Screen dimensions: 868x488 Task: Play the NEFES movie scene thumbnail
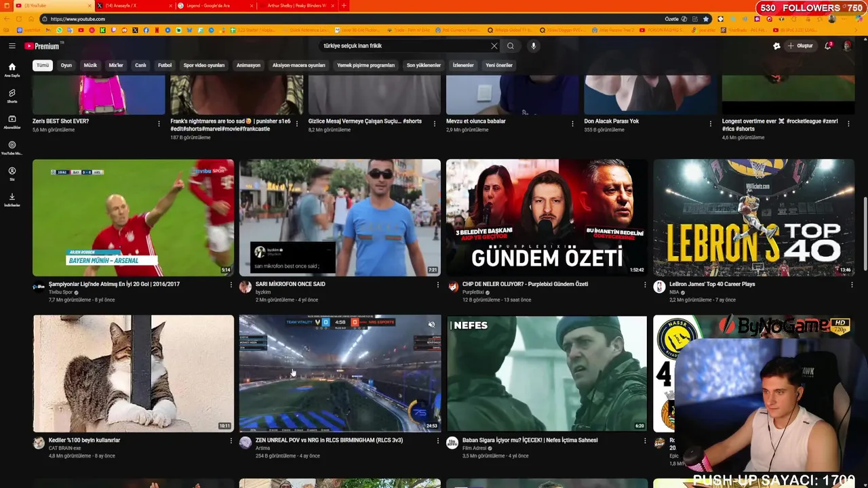(547, 373)
